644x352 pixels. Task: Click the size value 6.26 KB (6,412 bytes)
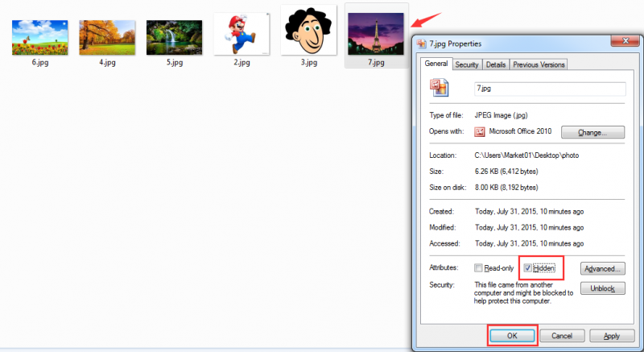pyautogui.click(x=506, y=172)
